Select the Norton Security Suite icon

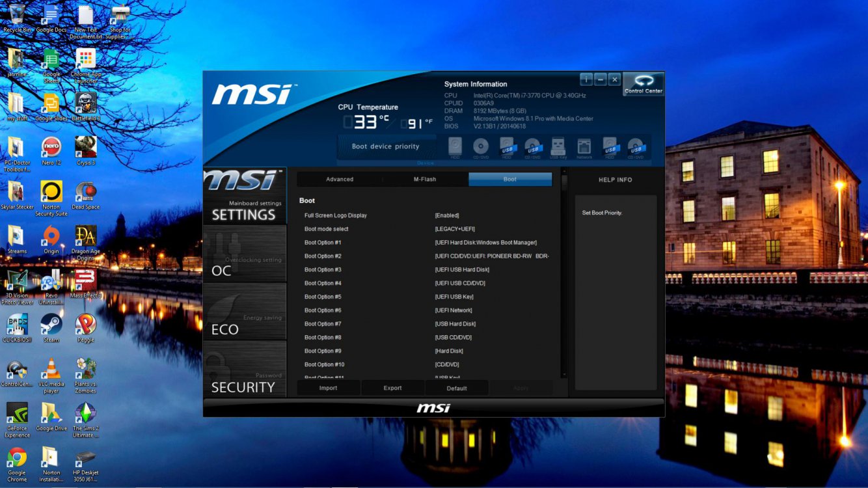click(51, 198)
